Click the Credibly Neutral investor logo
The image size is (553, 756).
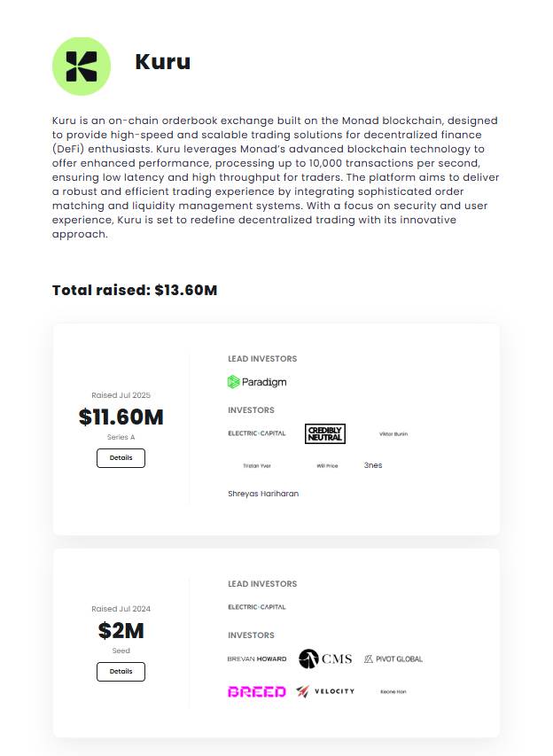tap(324, 433)
